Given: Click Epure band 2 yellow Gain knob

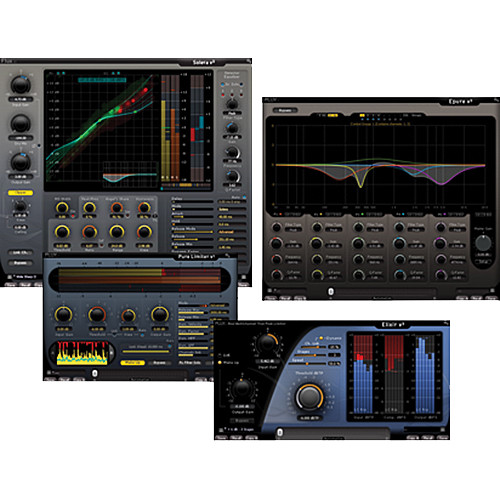Looking at the screenshot, I should tap(317, 243).
